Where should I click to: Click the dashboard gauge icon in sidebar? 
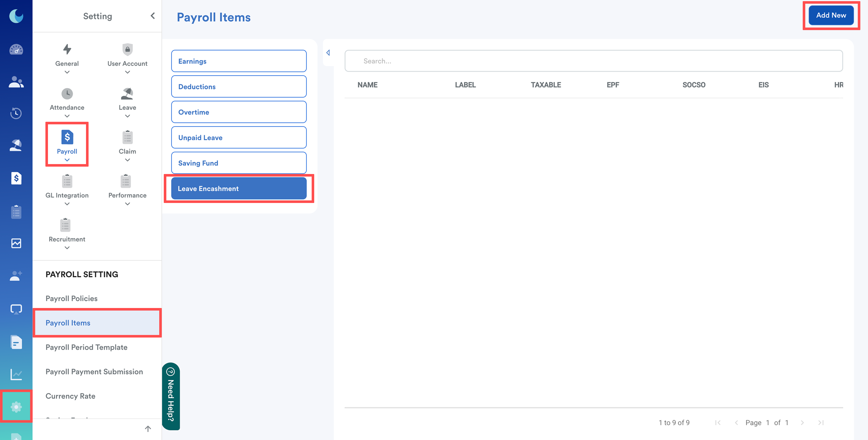coord(16,50)
